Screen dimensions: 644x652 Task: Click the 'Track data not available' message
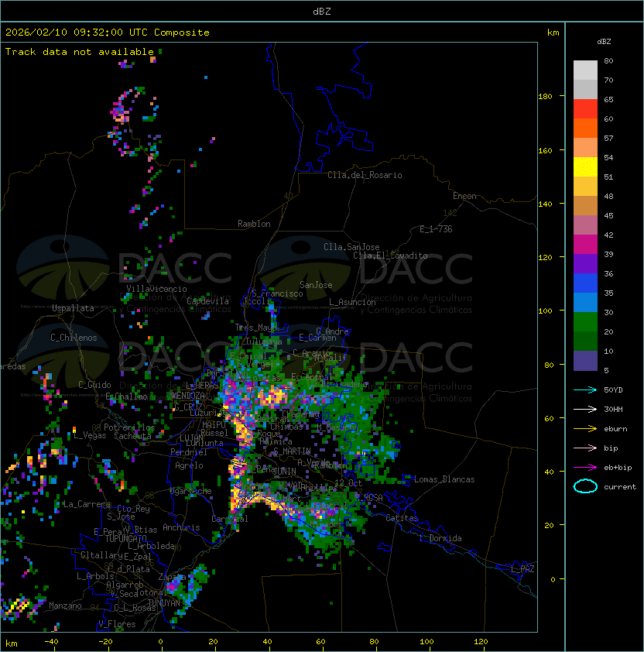click(x=80, y=52)
